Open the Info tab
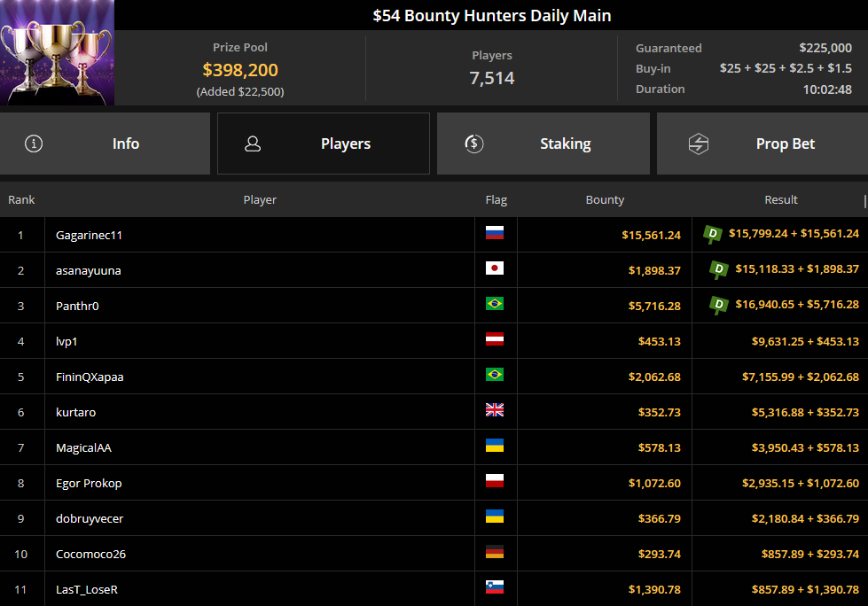This screenshot has width=868, height=606. 105,144
